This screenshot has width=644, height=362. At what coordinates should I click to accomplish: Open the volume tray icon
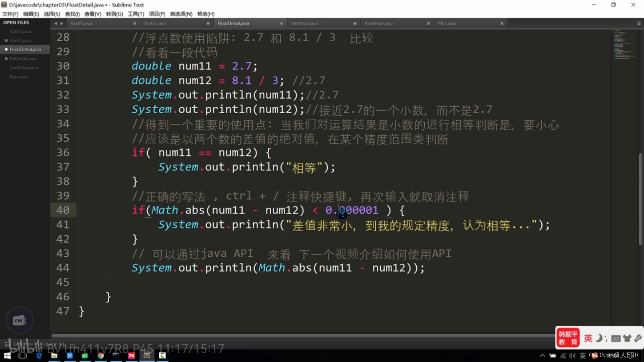click(572, 356)
